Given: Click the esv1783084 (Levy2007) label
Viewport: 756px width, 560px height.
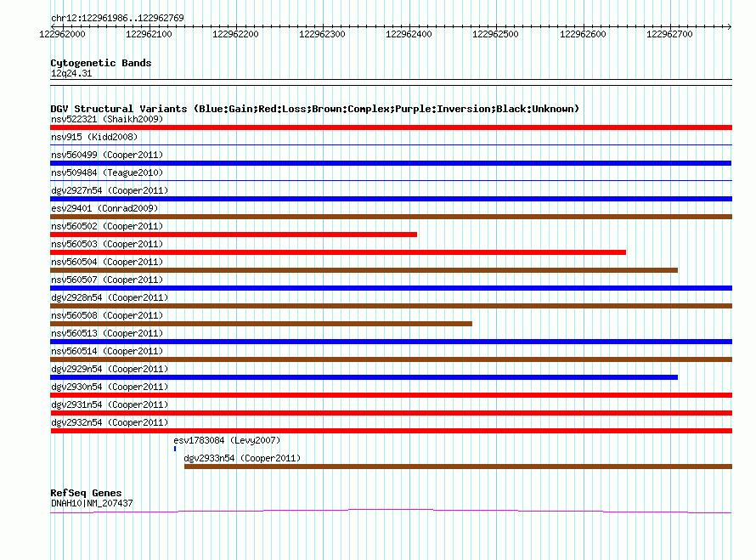Looking at the screenshot, I should tap(227, 440).
